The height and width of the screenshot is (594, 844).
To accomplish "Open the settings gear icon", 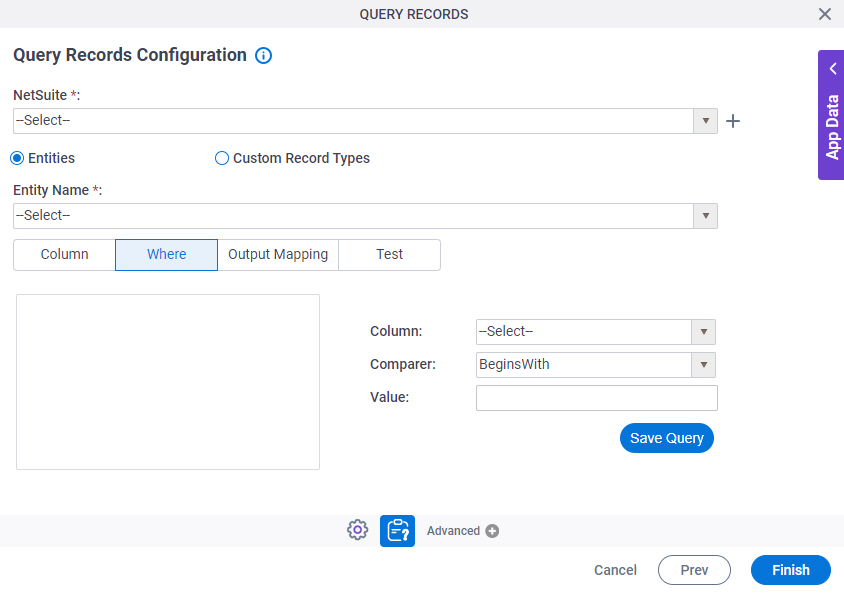I will coord(357,530).
